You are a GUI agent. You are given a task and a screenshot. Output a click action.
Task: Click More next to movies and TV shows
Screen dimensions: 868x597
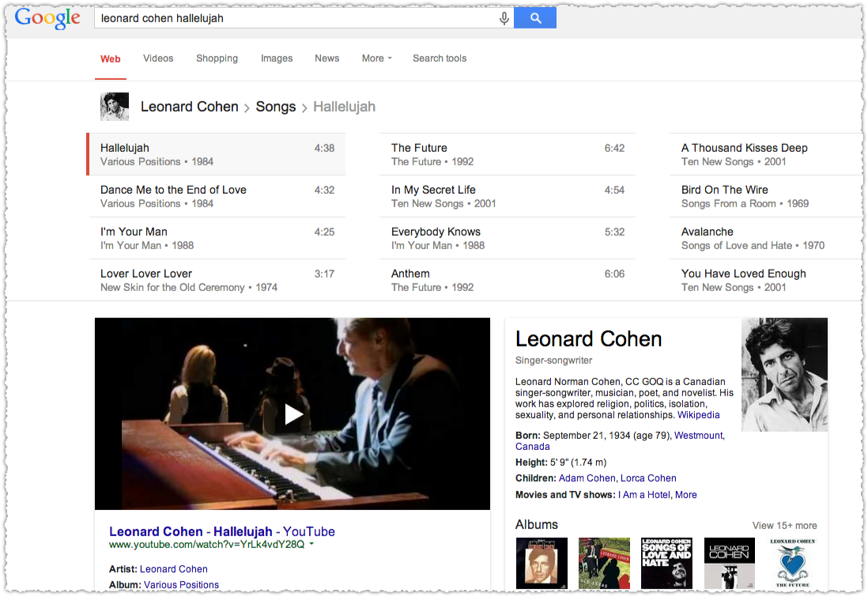686,494
